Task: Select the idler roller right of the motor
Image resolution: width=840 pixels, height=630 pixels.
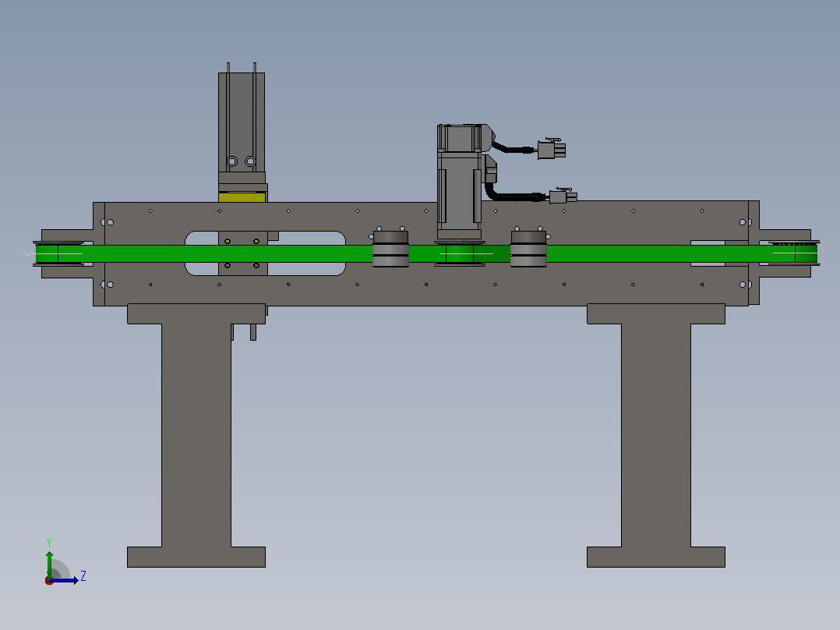Action: click(529, 249)
